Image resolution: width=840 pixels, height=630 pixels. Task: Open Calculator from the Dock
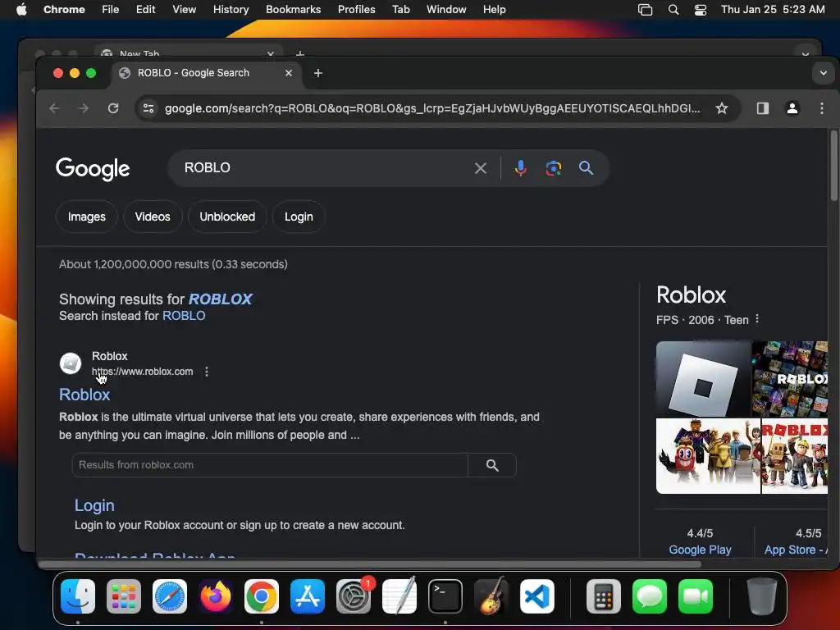point(604,596)
